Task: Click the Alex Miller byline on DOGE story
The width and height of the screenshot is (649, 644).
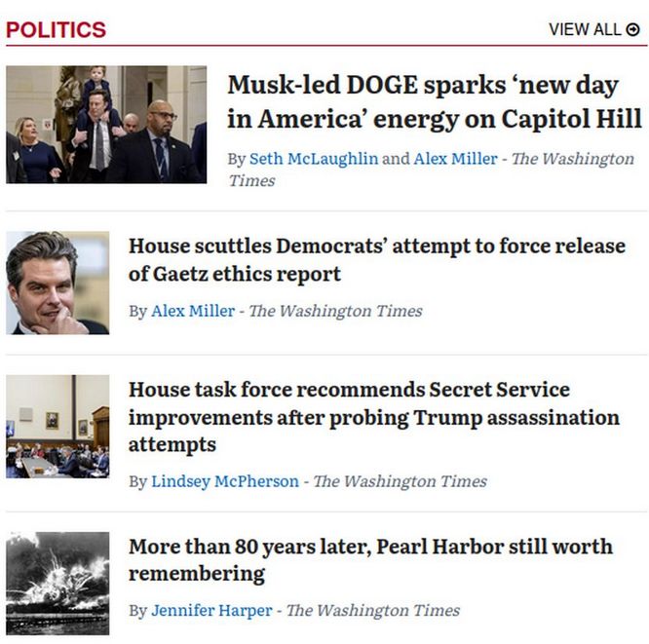Action: pyautogui.click(x=455, y=159)
